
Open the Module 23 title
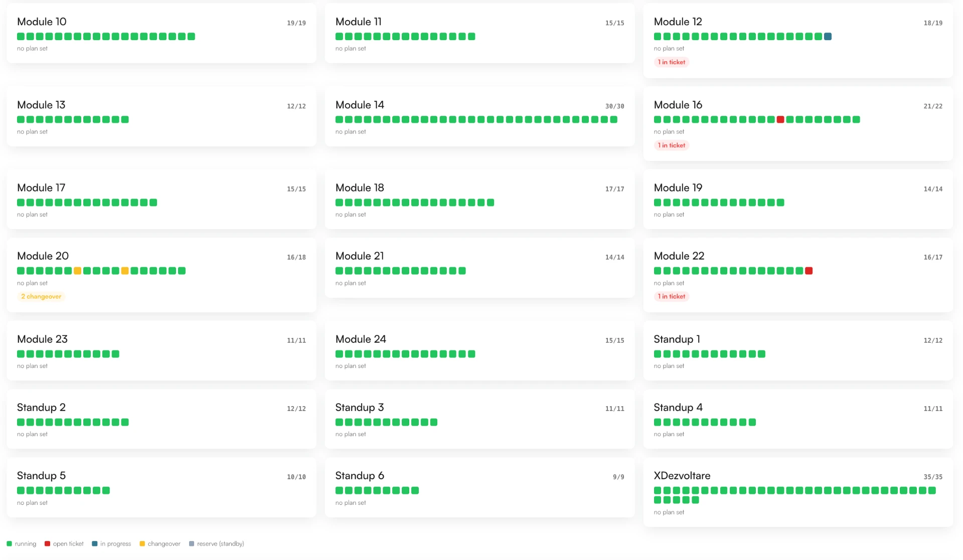coord(42,339)
